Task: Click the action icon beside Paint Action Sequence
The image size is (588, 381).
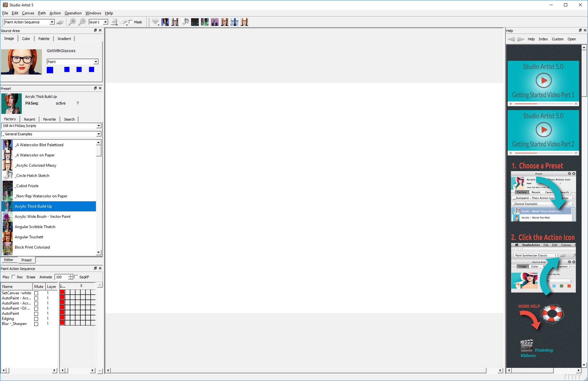Action: tap(60, 22)
